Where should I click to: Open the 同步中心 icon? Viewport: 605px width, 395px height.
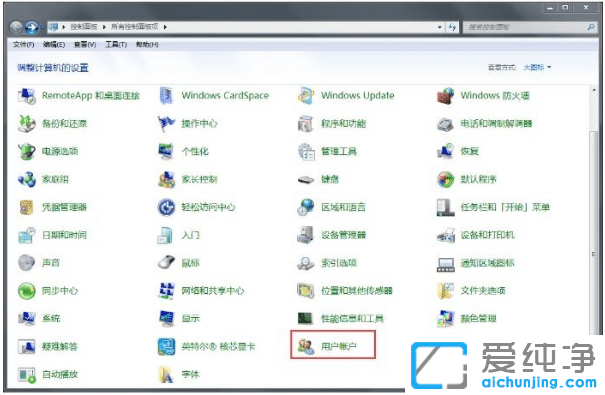27,290
